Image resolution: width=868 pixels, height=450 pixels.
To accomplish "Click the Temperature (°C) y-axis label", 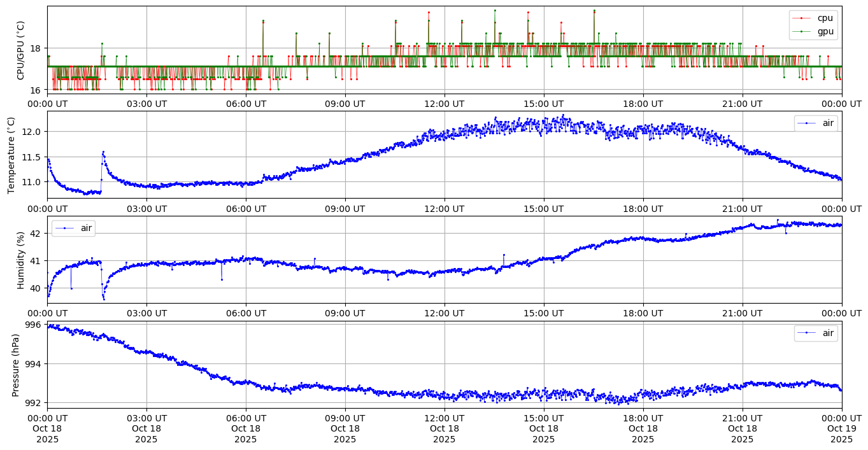I will tap(11, 155).
